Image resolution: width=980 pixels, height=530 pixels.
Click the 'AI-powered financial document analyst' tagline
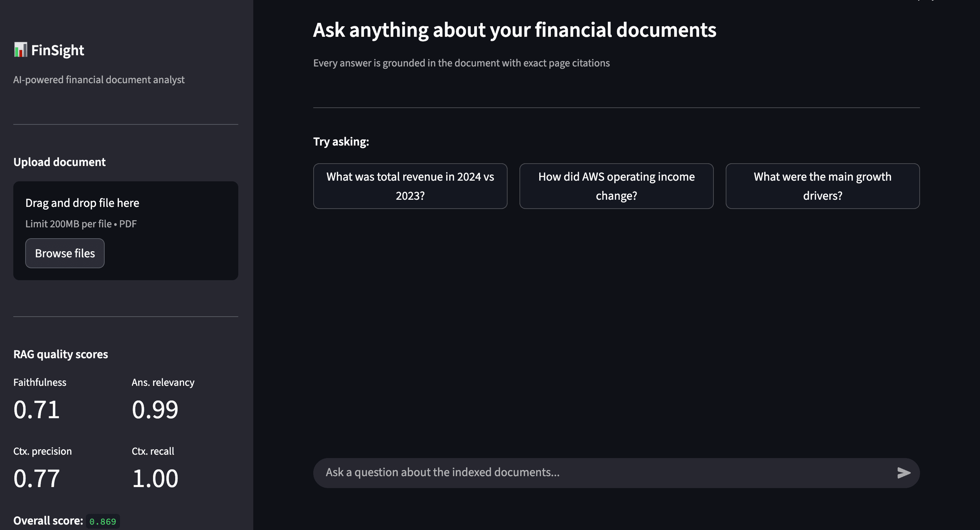(x=99, y=79)
